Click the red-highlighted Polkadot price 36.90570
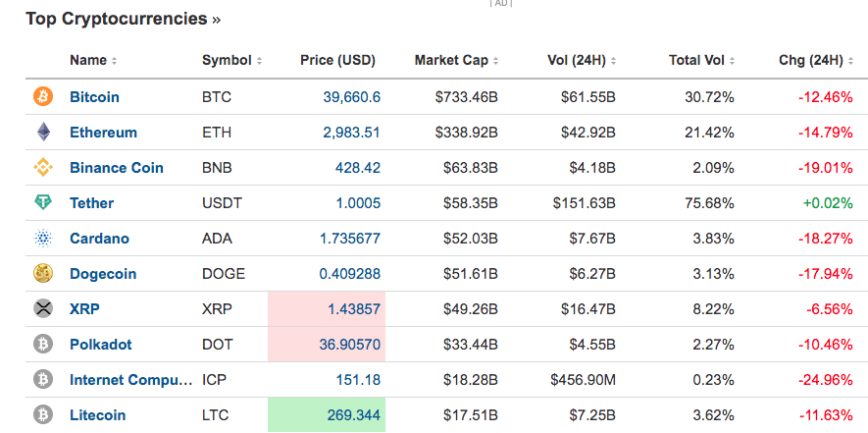Image resolution: width=868 pixels, height=433 pixels. coord(350,345)
